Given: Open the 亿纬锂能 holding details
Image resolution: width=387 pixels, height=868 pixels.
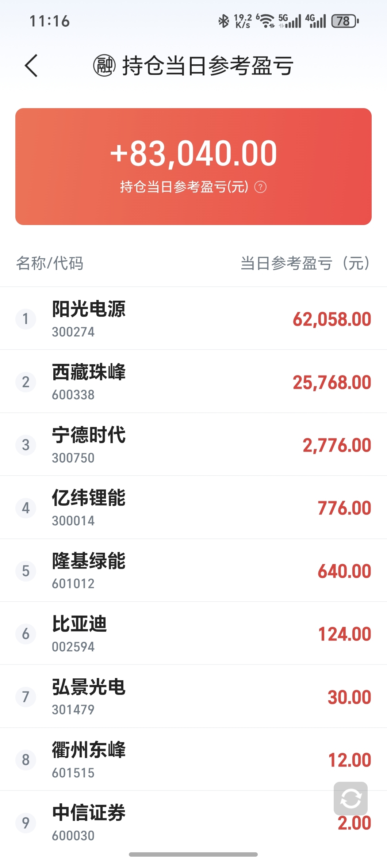Looking at the screenshot, I should pyautogui.click(x=193, y=508).
